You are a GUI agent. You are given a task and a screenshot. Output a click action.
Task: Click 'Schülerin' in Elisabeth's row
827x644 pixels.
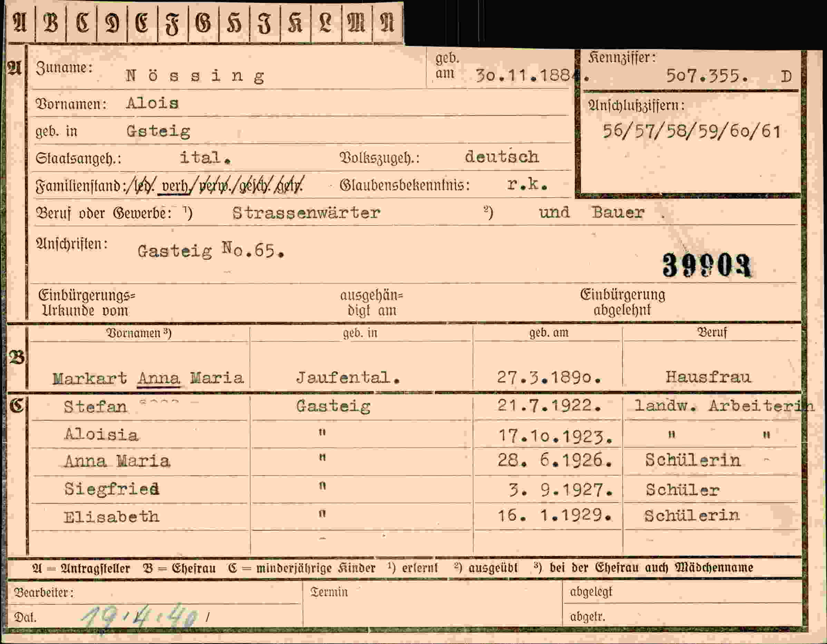pos(692,515)
